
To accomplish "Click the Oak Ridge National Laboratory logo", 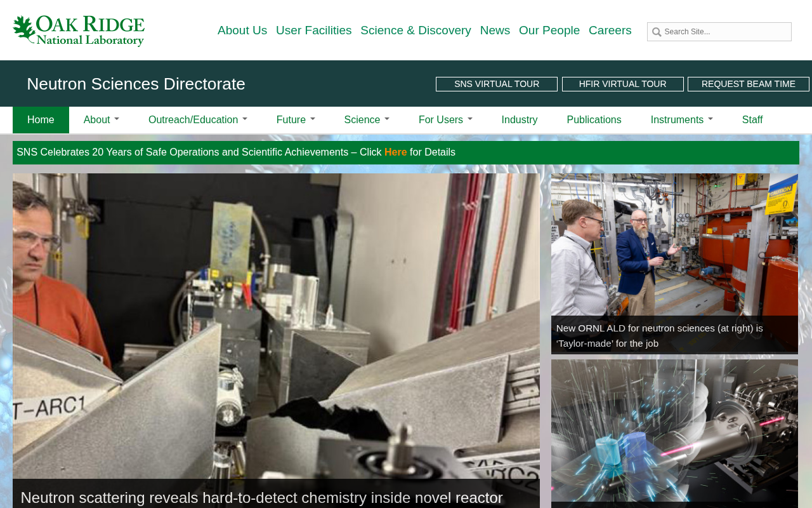I will coord(79,31).
